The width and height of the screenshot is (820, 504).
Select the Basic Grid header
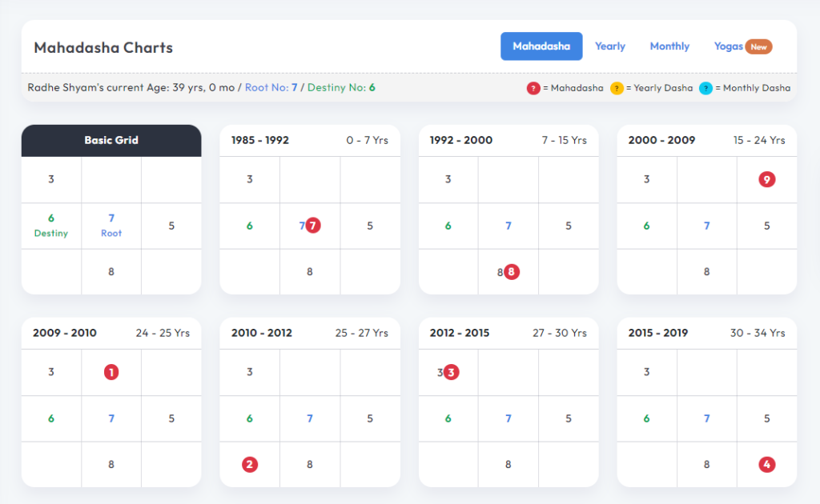click(111, 140)
